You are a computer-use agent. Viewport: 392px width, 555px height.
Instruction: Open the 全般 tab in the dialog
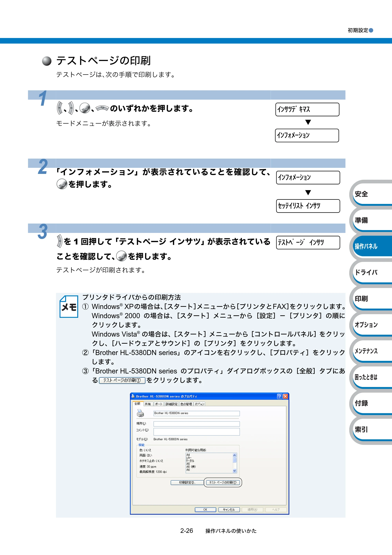click(138, 404)
